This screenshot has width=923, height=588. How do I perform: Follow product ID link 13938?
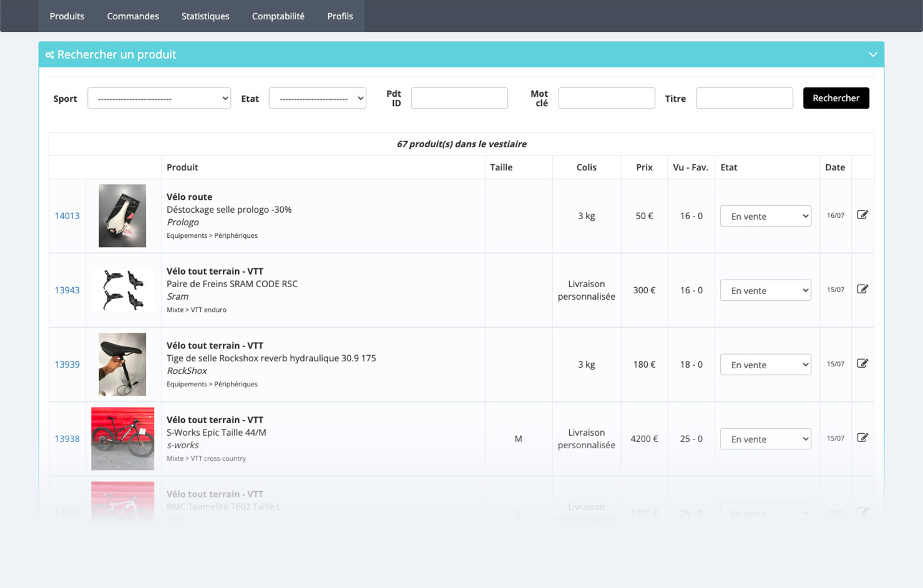(x=67, y=439)
